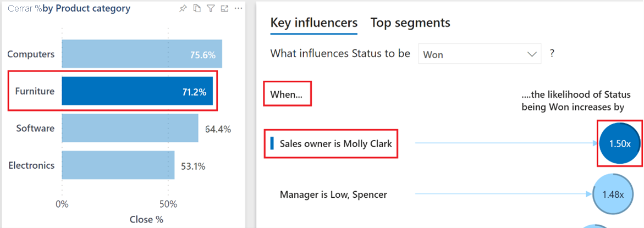Image resolution: width=644 pixels, height=228 pixels.
Task: Click the dropdown chevron next to Won
Action: [531, 54]
